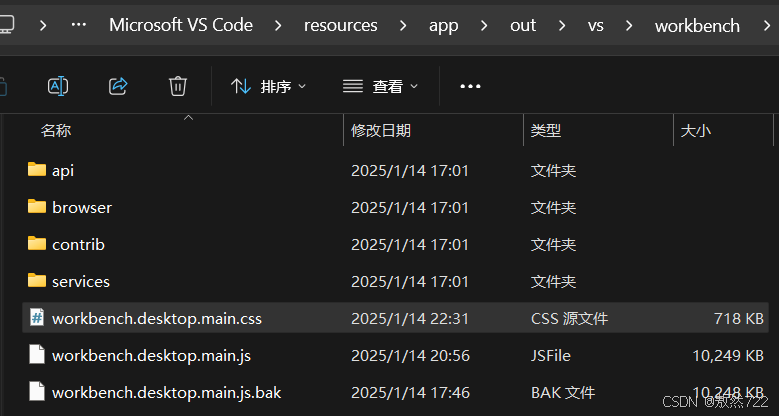Go to resources breadcrumb folder
Viewport: 779px width, 416px height.
pyautogui.click(x=341, y=25)
